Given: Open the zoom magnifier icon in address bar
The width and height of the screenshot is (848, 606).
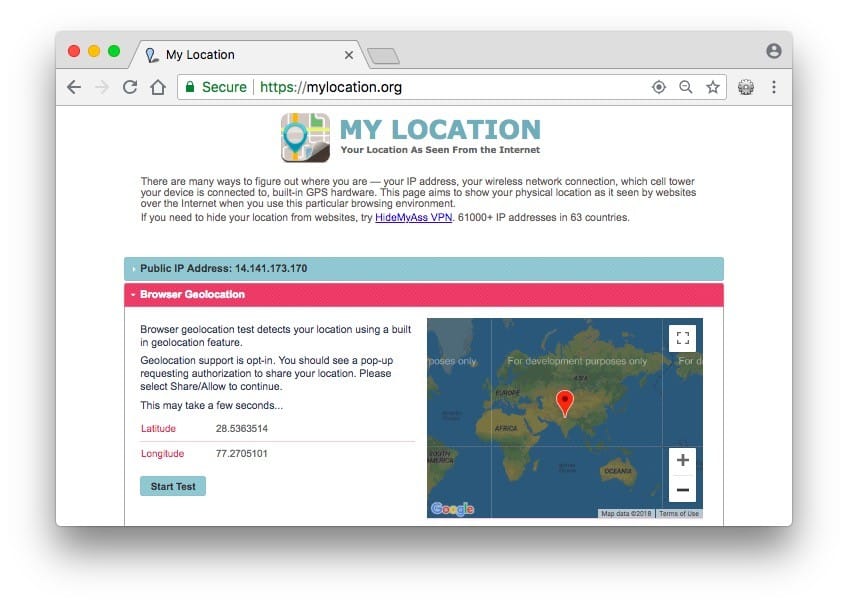Looking at the screenshot, I should 685,87.
